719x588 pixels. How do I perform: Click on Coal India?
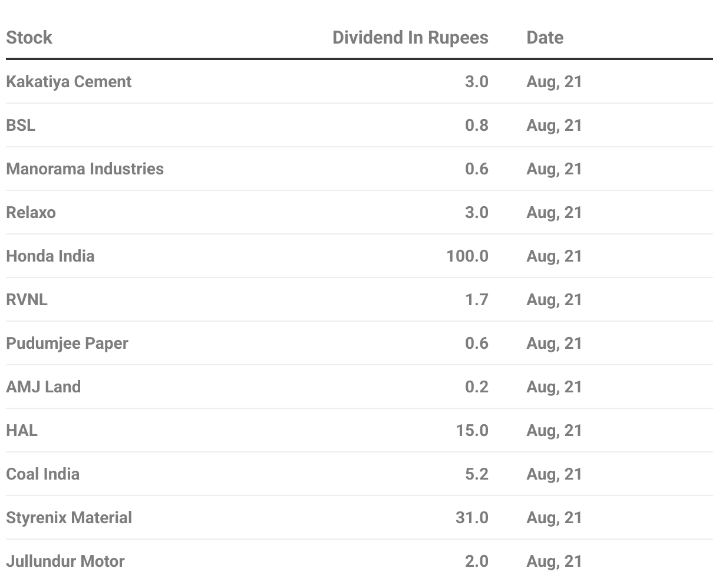[x=42, y=474]
